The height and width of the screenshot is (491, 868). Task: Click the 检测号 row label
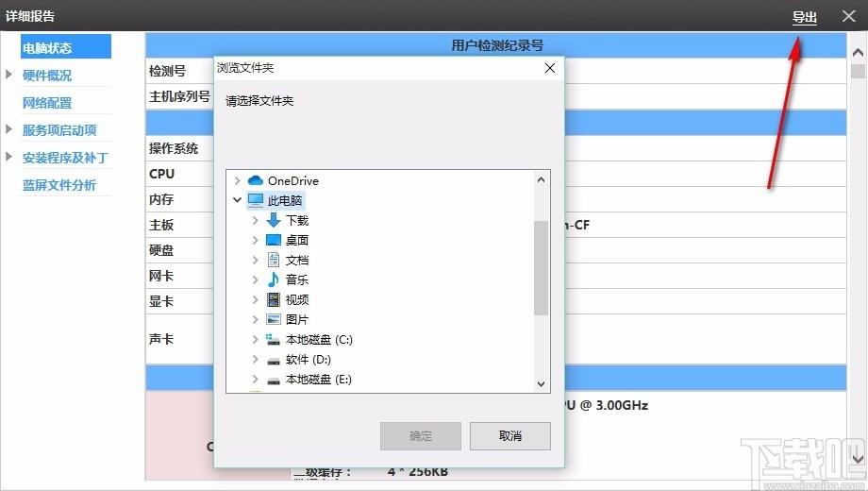(x=167, y=71)
